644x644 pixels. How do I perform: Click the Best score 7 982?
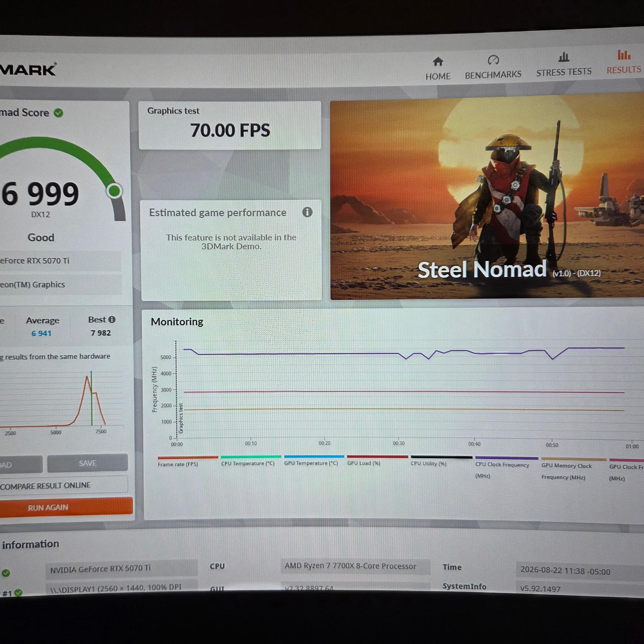coord(101,333)
